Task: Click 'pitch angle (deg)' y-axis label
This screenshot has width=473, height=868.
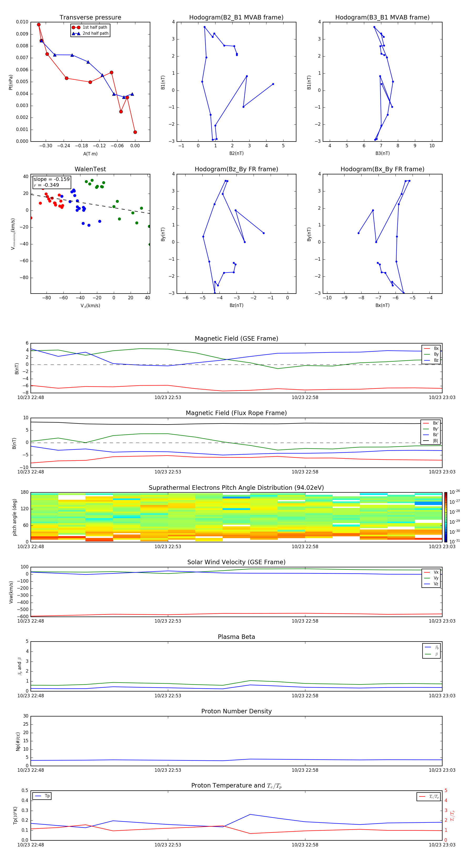Action: click(x=14, y=517)
